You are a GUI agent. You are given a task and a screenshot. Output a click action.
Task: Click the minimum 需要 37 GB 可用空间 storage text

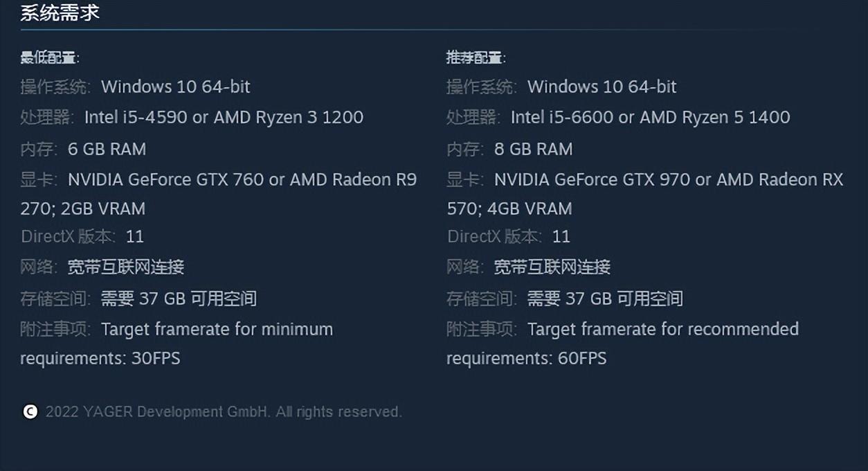click(179, 299)
